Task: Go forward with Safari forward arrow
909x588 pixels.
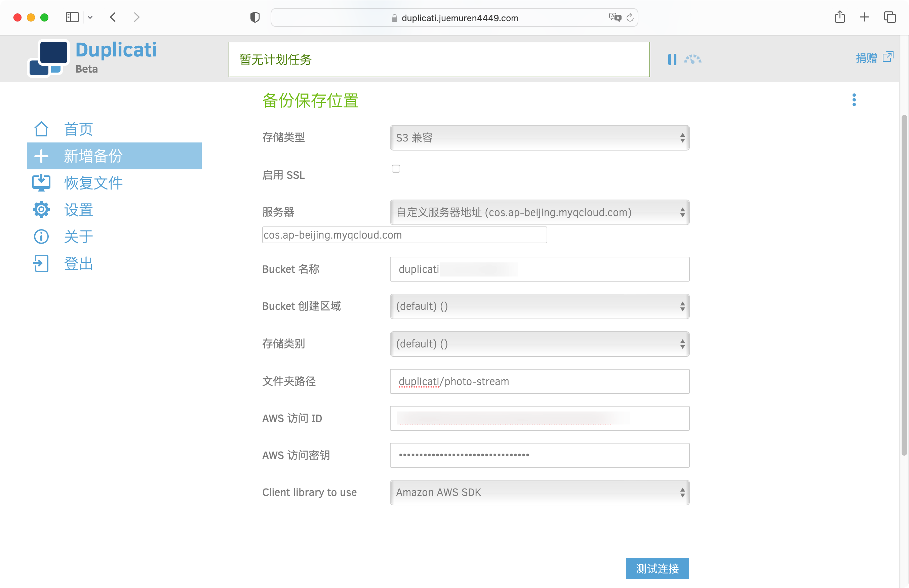Action: pos(136,17)
